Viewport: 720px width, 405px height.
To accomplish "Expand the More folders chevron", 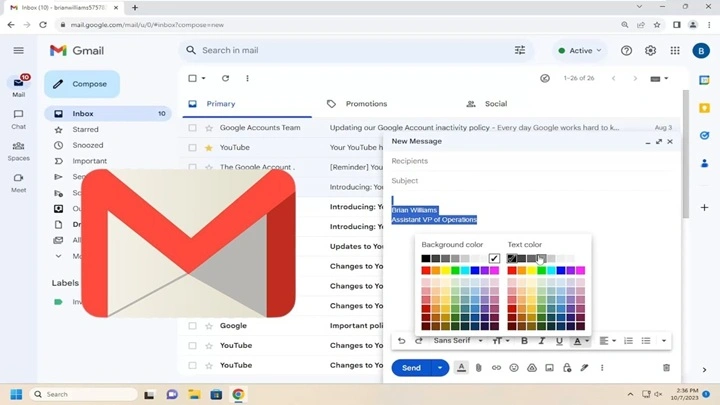I will (58, 256).
